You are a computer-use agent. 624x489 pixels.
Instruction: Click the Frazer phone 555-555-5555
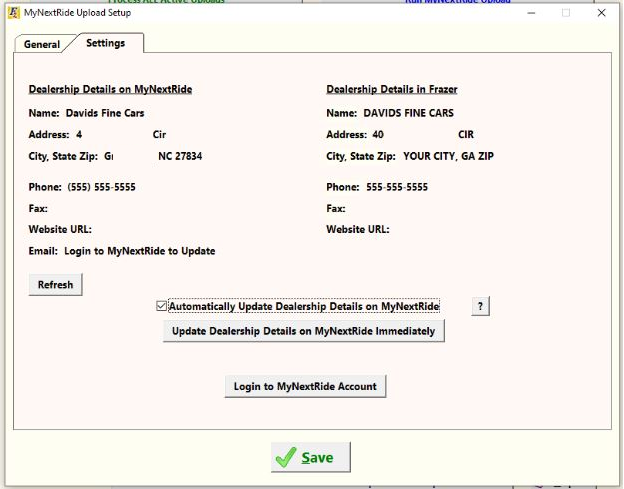click(x=397, y=187)
